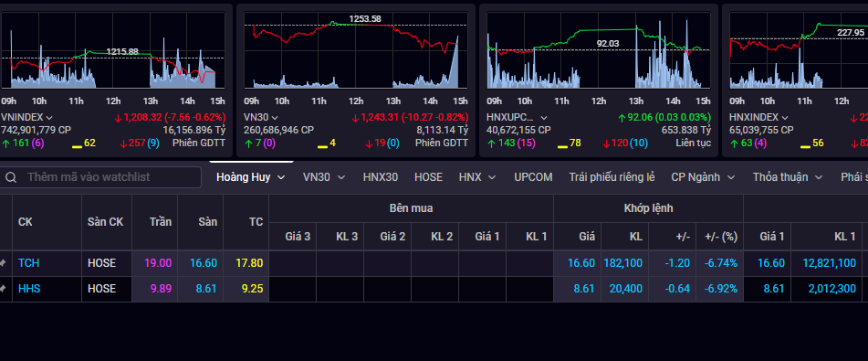This screenshot has height=361, width=868.
Task: Expand the HNXUPC index dropdown
Action: (x=544, y=118)
